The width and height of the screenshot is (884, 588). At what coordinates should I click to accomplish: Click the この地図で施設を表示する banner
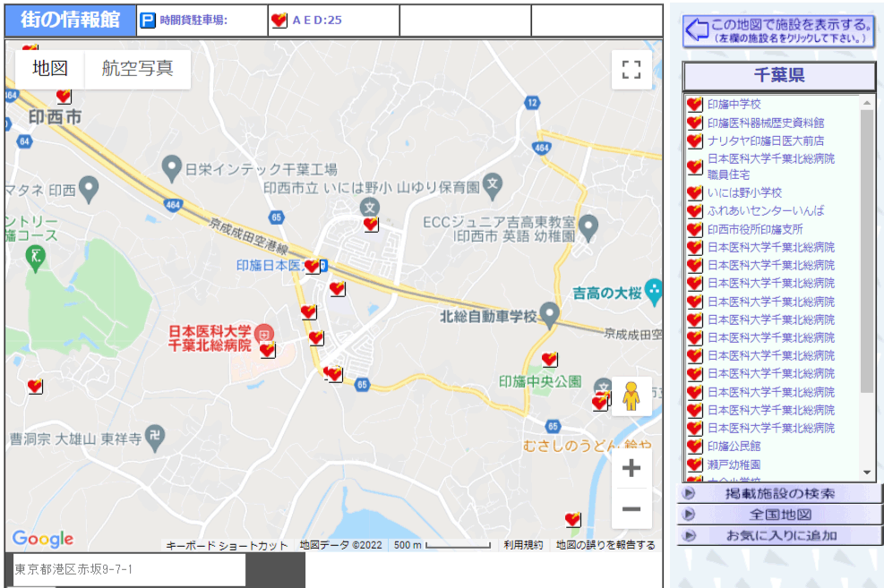click(778, 30)
